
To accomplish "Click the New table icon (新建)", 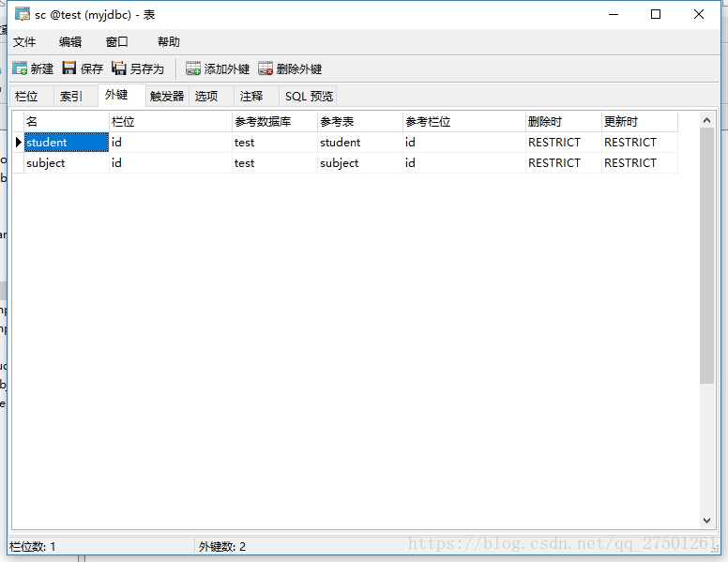I will coord(20,68).
